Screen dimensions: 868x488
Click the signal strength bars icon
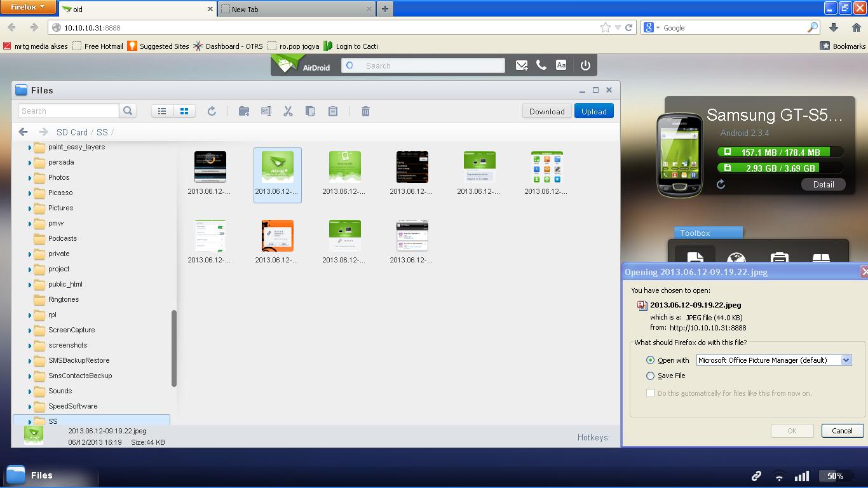[x=802, y=476]
